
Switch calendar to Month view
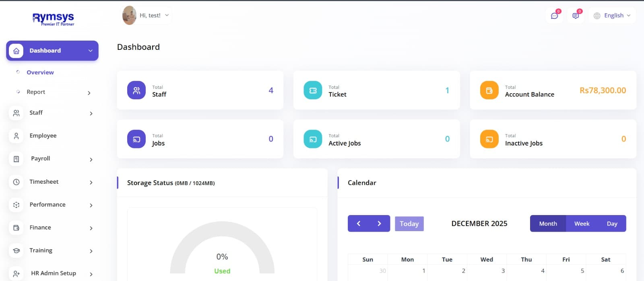(x=548, y=224)
